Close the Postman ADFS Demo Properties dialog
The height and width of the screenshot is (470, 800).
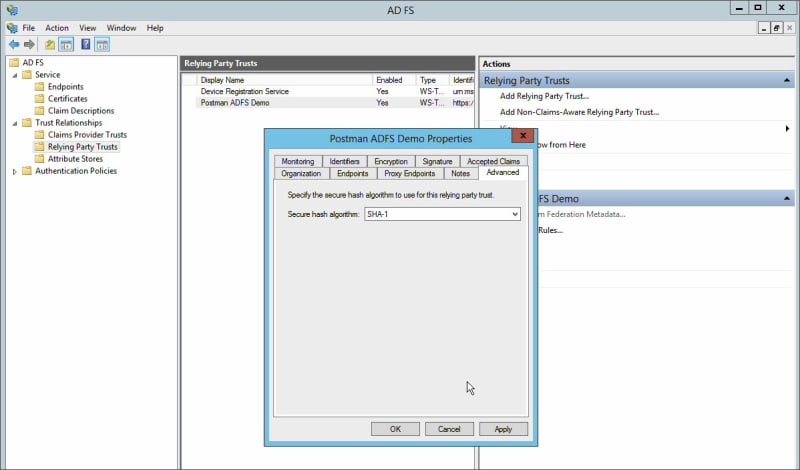click(522, 136)
